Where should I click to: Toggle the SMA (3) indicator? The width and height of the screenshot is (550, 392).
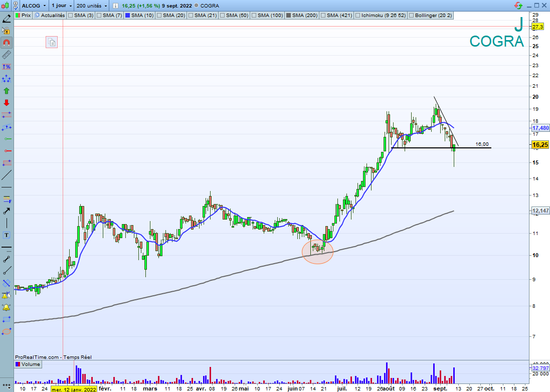click(x=80, y=16)
